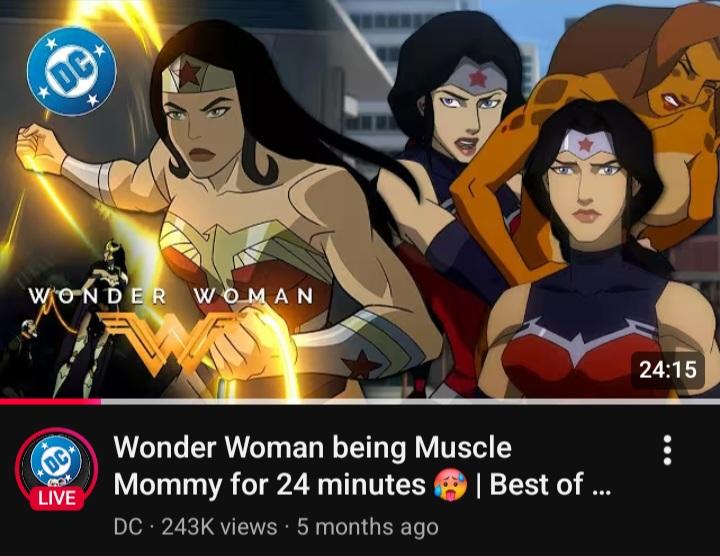Click the 'DC' channel name text

(x=128, y=527)
